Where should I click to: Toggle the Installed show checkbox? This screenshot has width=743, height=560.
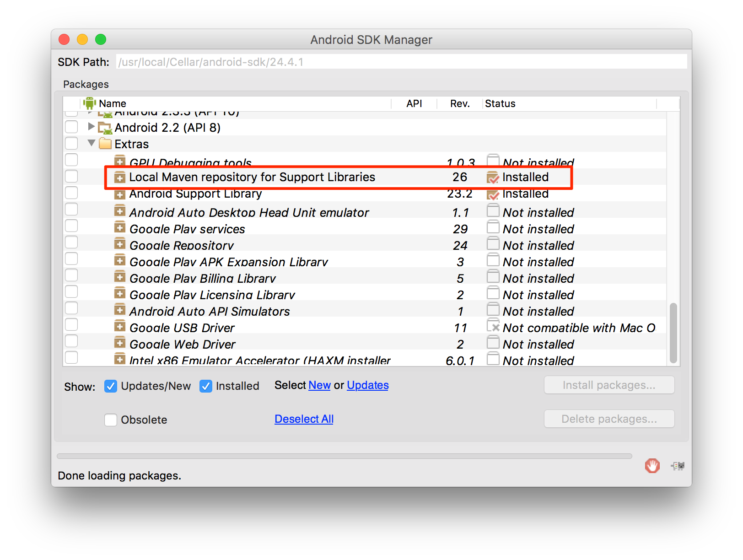coord(206,386)
